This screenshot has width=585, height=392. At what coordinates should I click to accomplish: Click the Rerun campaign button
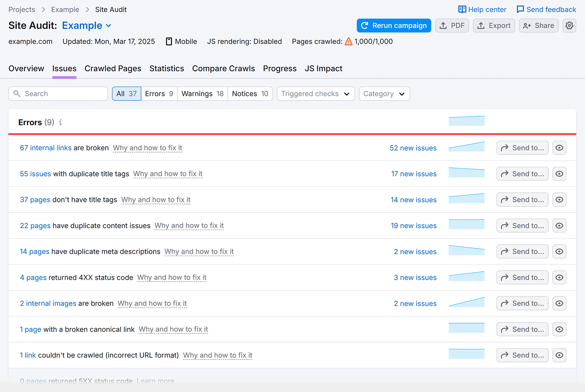[x=394, y=26]
